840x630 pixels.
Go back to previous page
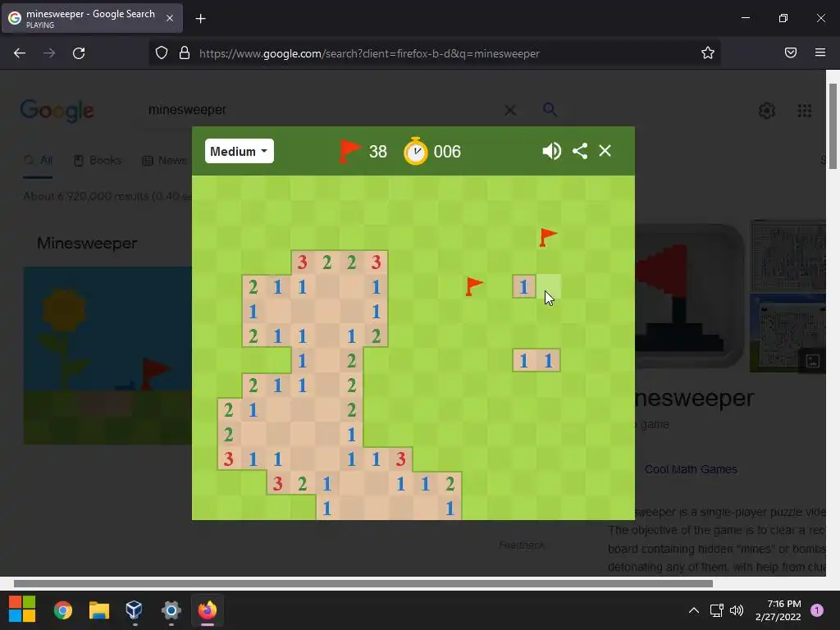pos(20,53)
